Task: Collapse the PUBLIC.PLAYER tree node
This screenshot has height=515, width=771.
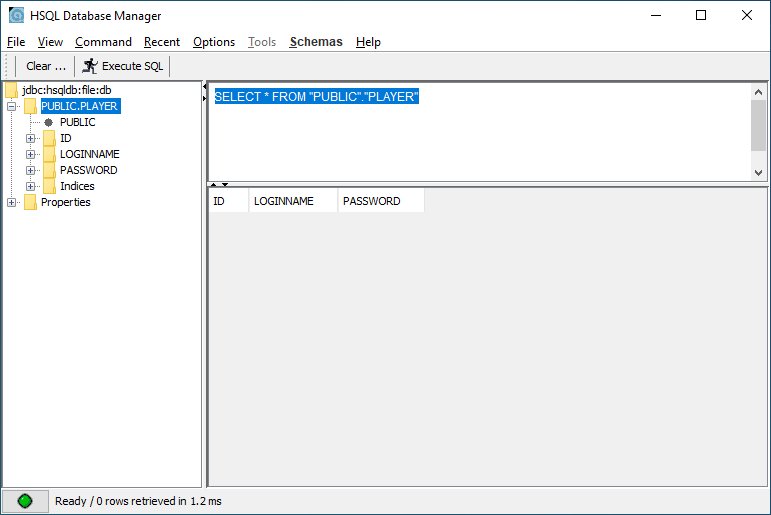Action: (x=12, y=106)
